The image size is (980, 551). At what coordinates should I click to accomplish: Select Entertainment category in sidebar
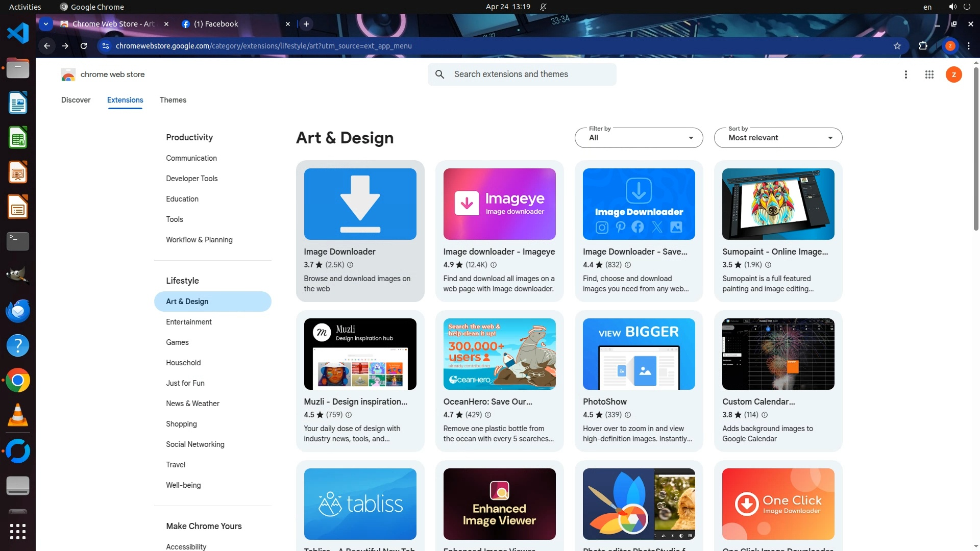189,322
